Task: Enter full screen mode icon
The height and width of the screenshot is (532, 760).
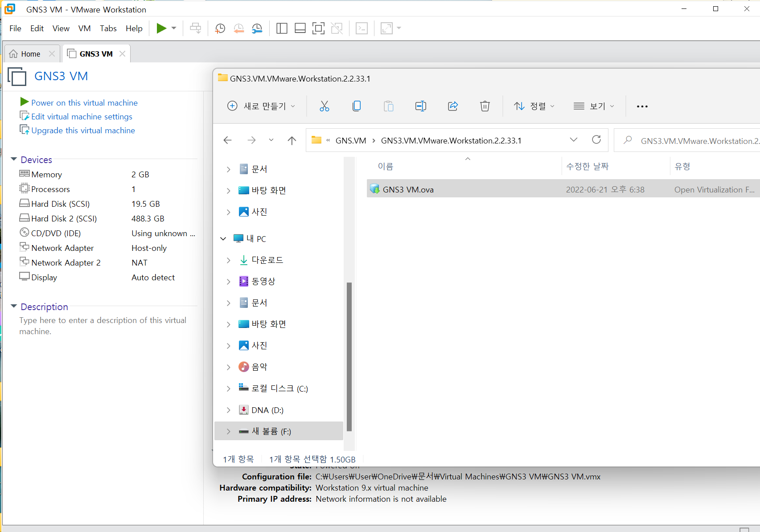Action: [x=318, y=29]
